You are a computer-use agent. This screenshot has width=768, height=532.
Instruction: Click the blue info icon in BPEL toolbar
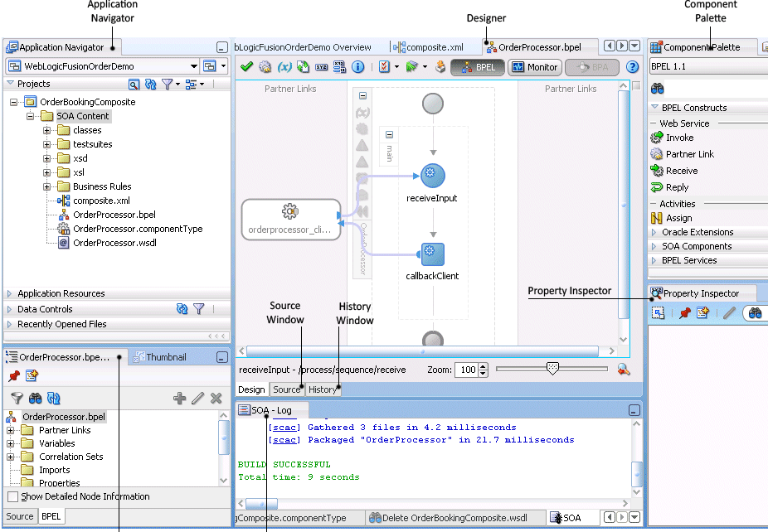coord(358,66)
